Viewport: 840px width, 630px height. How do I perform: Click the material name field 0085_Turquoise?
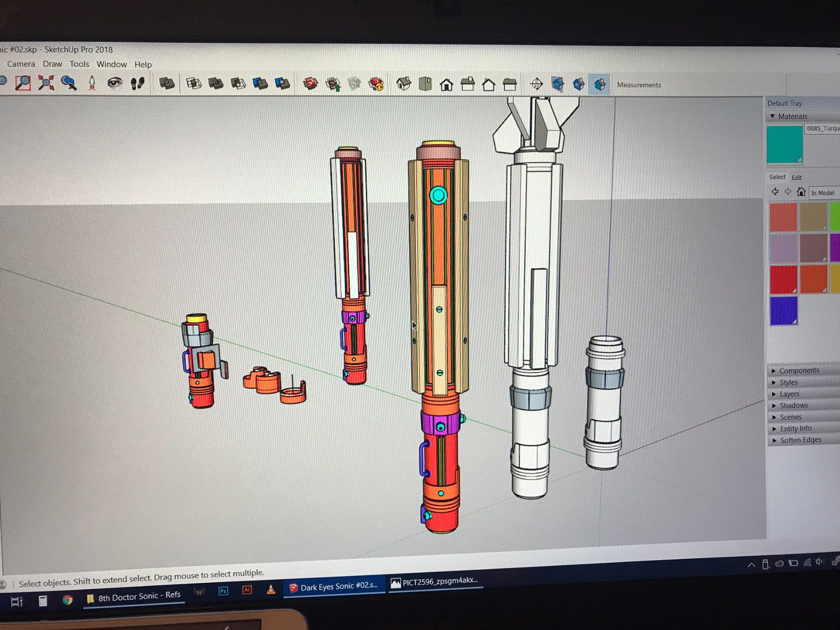point(823,129)
